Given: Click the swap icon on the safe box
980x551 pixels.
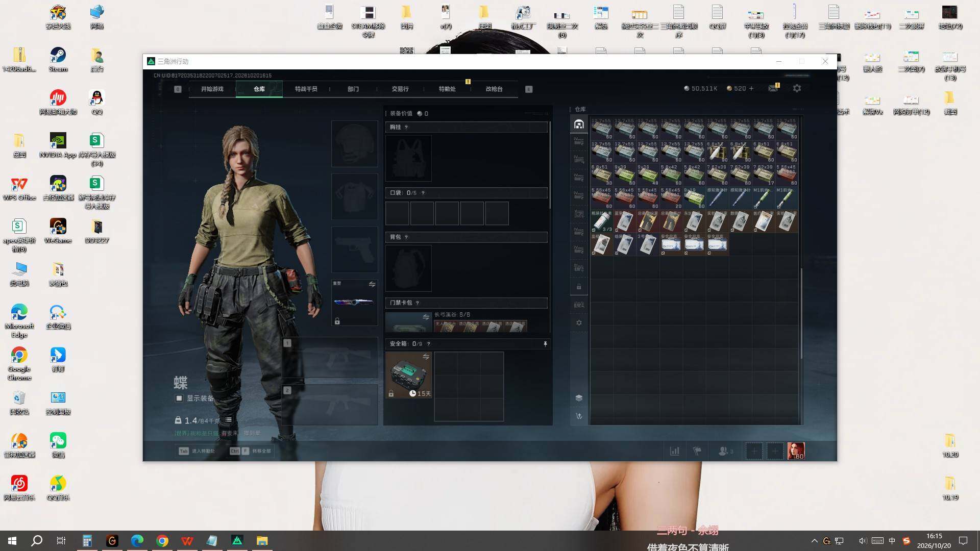Looking at the screenshot, I should coord(426,357).
